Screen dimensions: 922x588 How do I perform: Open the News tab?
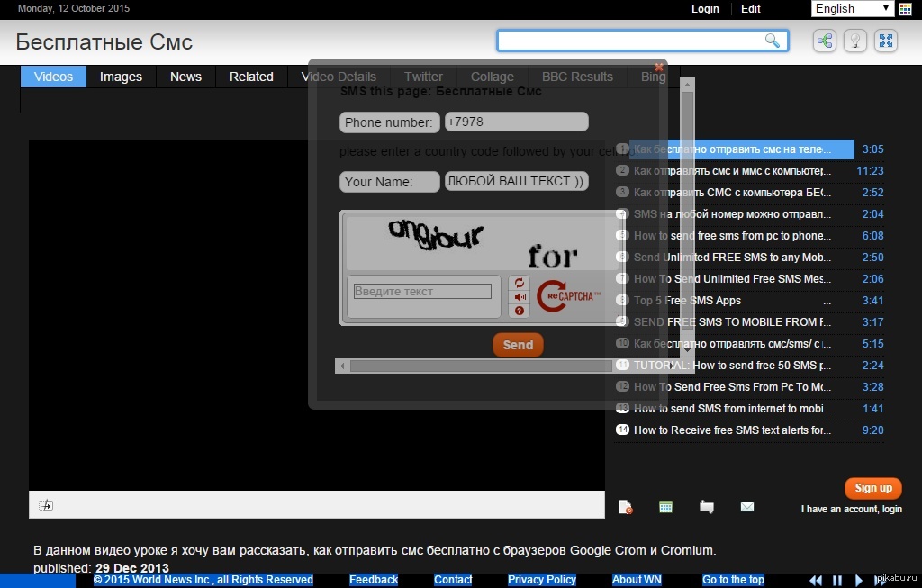185,77
